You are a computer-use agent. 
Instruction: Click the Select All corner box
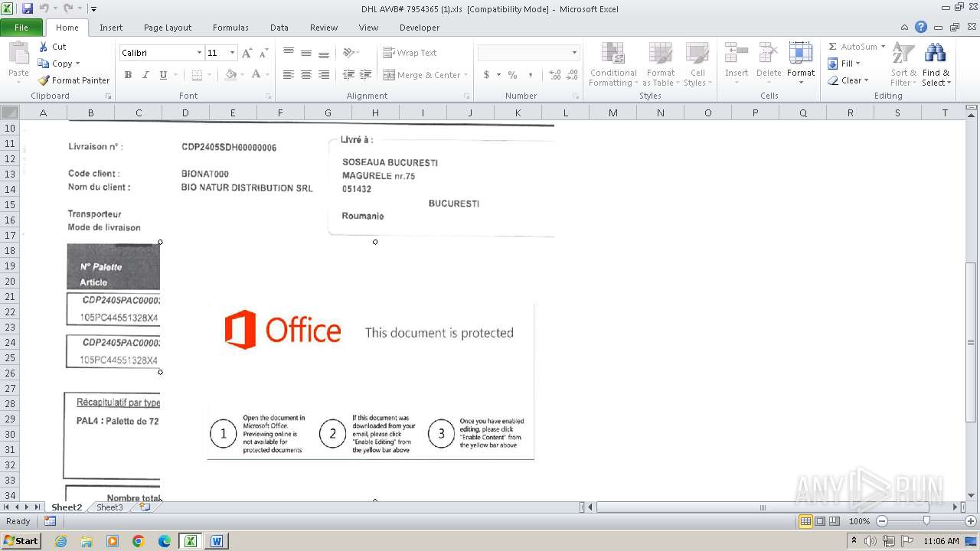[x=9, y=112]
